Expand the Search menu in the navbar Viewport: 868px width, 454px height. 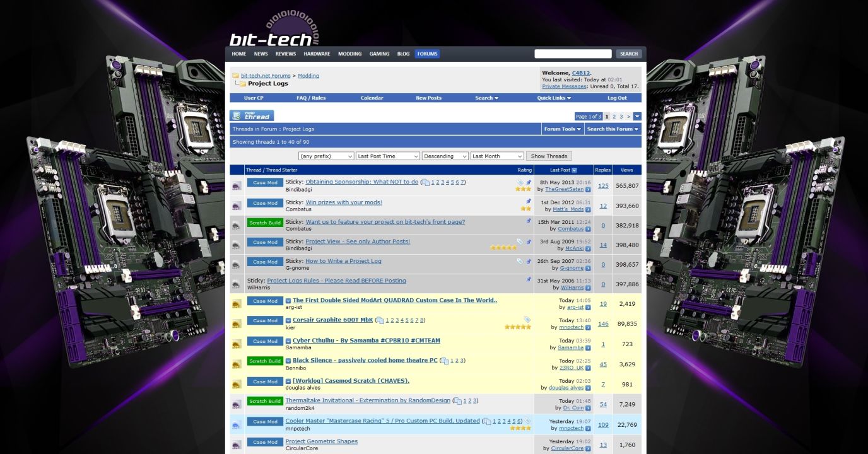tap(486, 98)
